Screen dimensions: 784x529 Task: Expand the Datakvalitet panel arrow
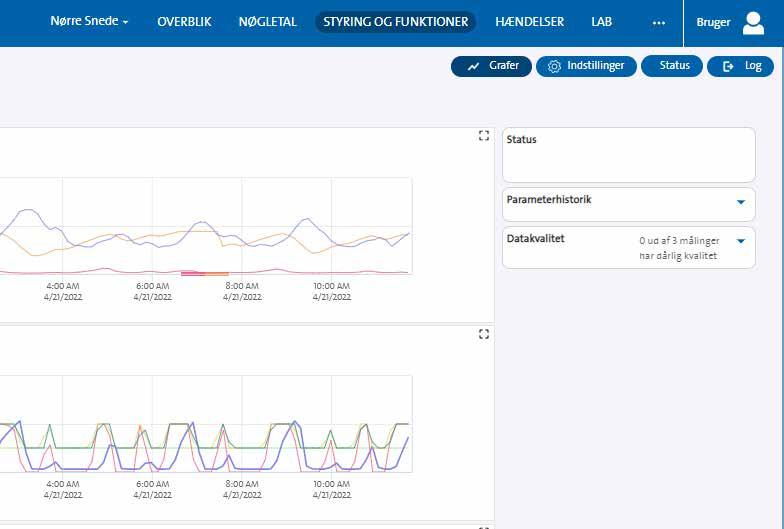[x=741, y=241]
